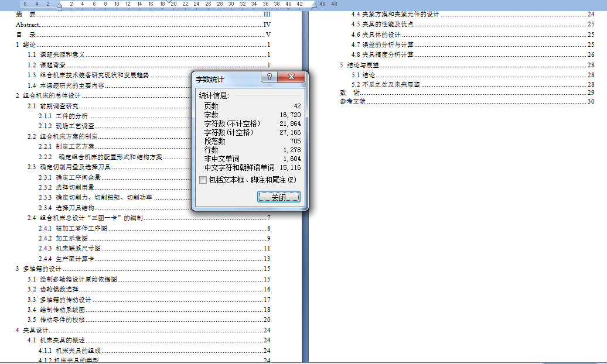Click 3.1 绘制多轴箱设计原始依据图

(x=149, y=279)
